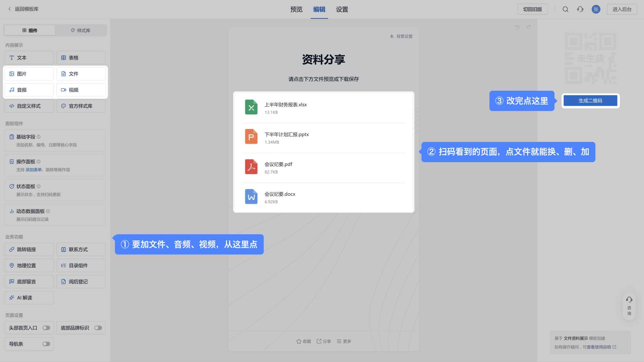The width and height of the screenshot is (644, 362).
Task: Click 切回旧版 button
Action: pyautogui.click(x=533, y=9)
